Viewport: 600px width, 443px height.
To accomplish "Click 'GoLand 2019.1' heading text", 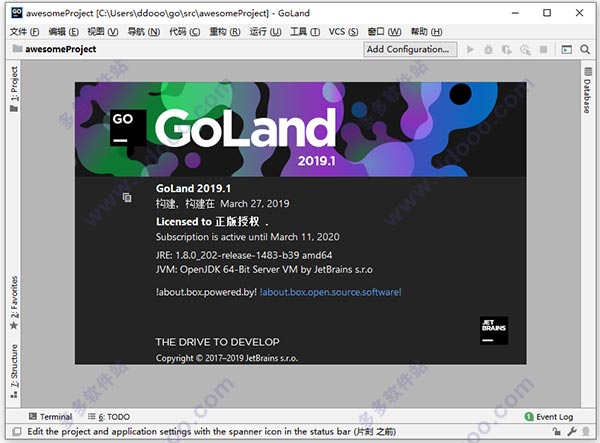I will pyautogui.click(x=193, y=188).
